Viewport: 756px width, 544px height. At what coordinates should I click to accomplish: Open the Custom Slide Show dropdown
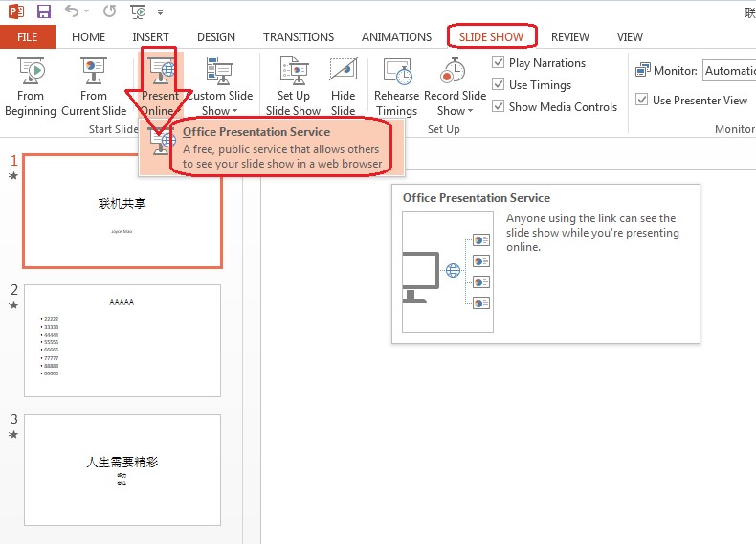tap(220, 86)
